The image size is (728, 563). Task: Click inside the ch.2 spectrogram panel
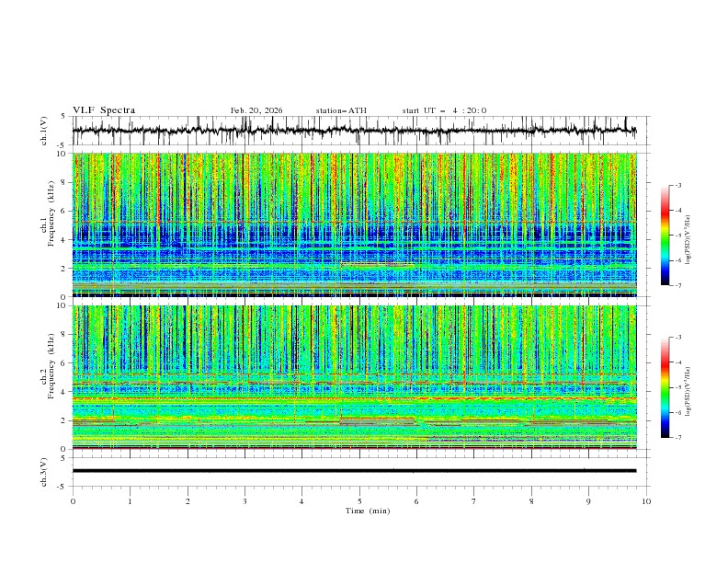354,377
